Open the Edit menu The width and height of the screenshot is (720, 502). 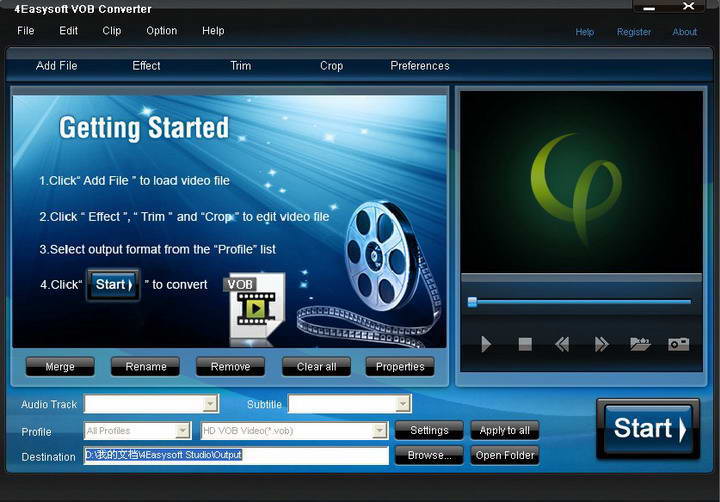point(68,31)
